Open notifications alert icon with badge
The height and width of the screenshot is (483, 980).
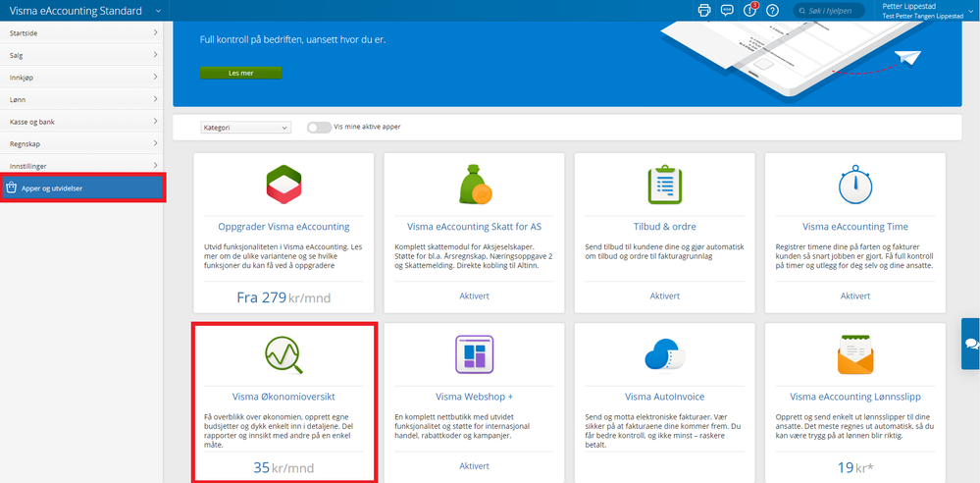(749, 10)
